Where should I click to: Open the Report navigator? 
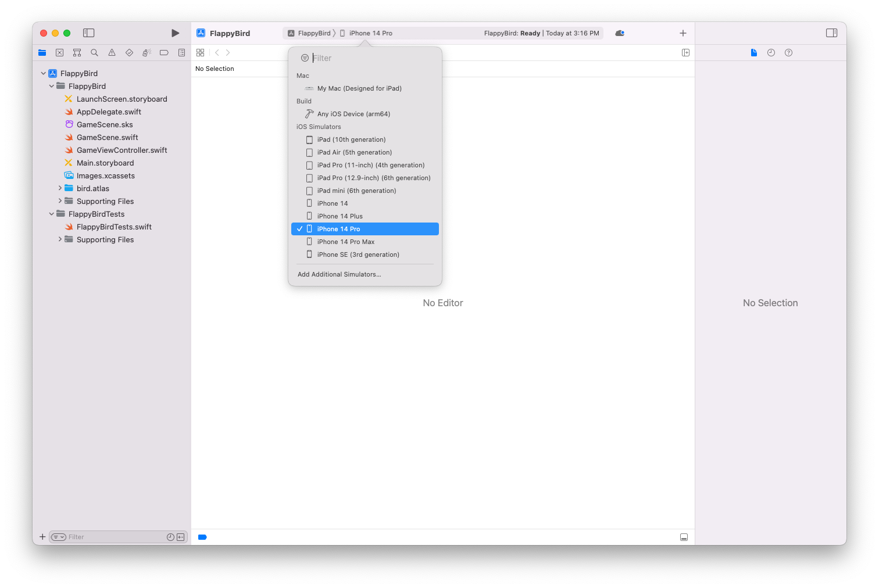pyautogui.click(x=181, y=53)
